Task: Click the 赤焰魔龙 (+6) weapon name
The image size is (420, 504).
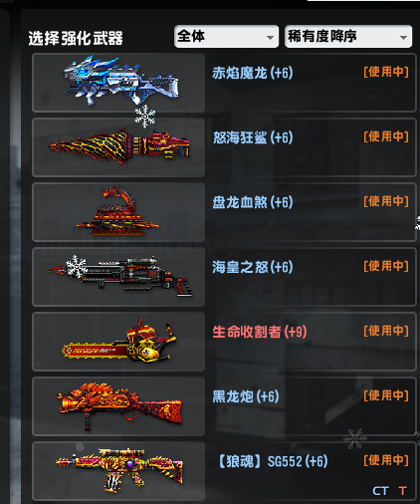Action: pyautogui.click(x=253, y=73)
